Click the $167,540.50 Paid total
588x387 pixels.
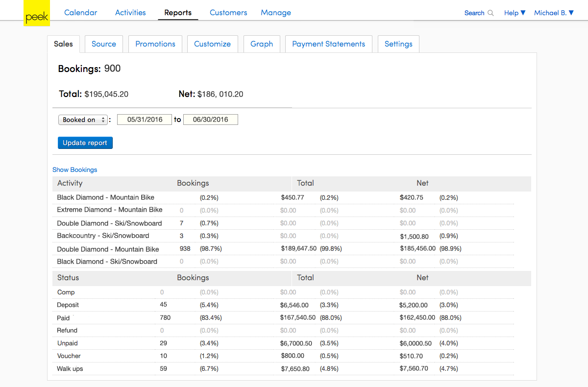coord(298,317)
